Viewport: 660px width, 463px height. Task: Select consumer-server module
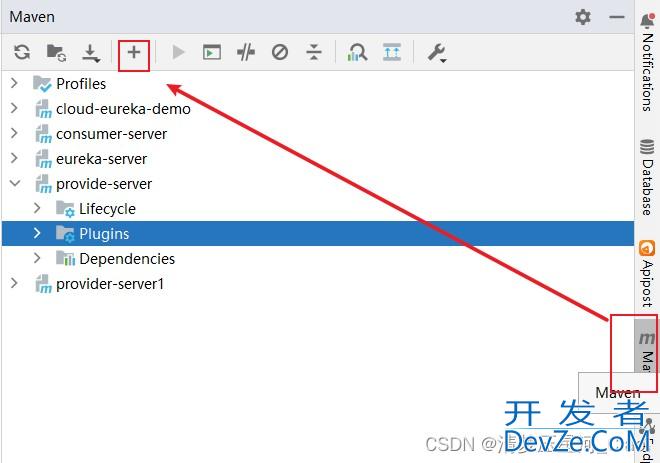(x=111, y=134)
